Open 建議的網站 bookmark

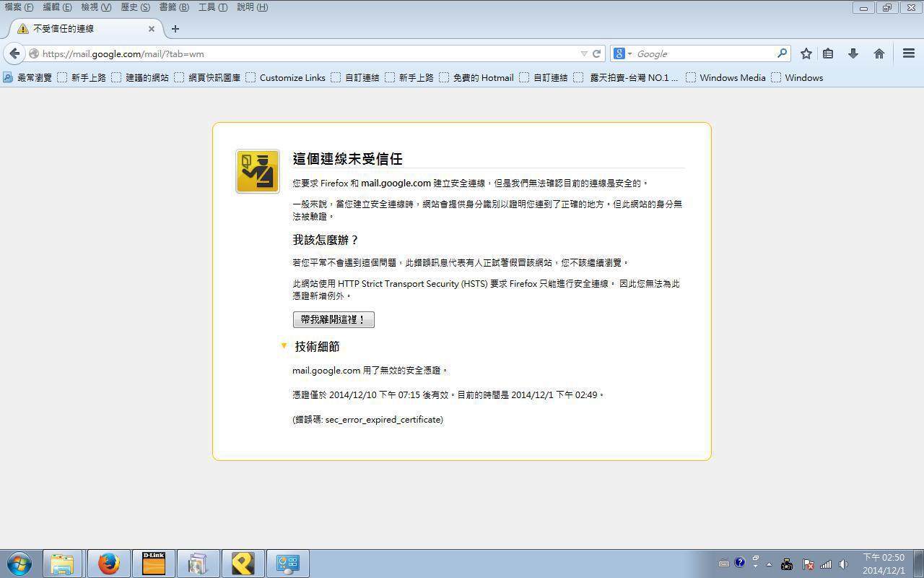[x=140, y=77]
